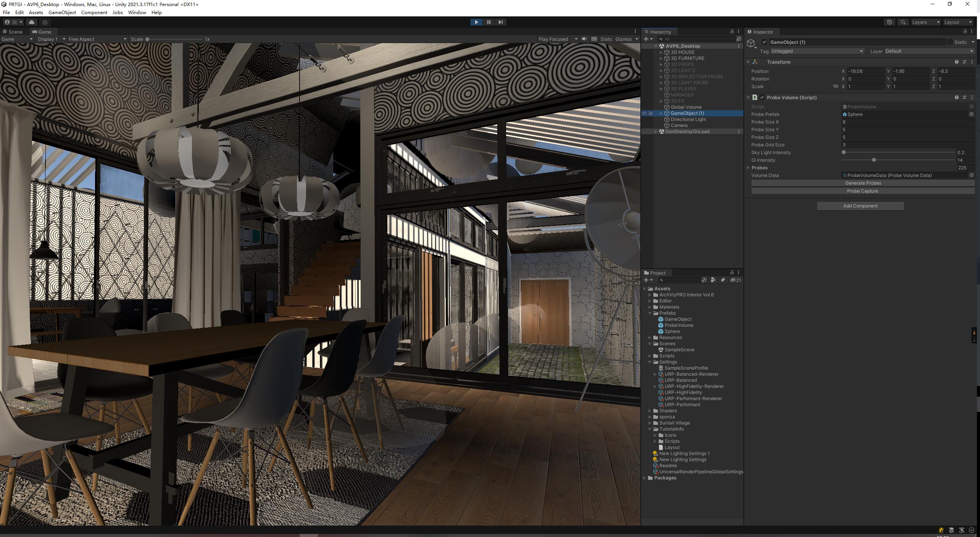Toggle the Probe Volume script enabled checkbox
Screen dimensions: 980x537
click(762, 97)
